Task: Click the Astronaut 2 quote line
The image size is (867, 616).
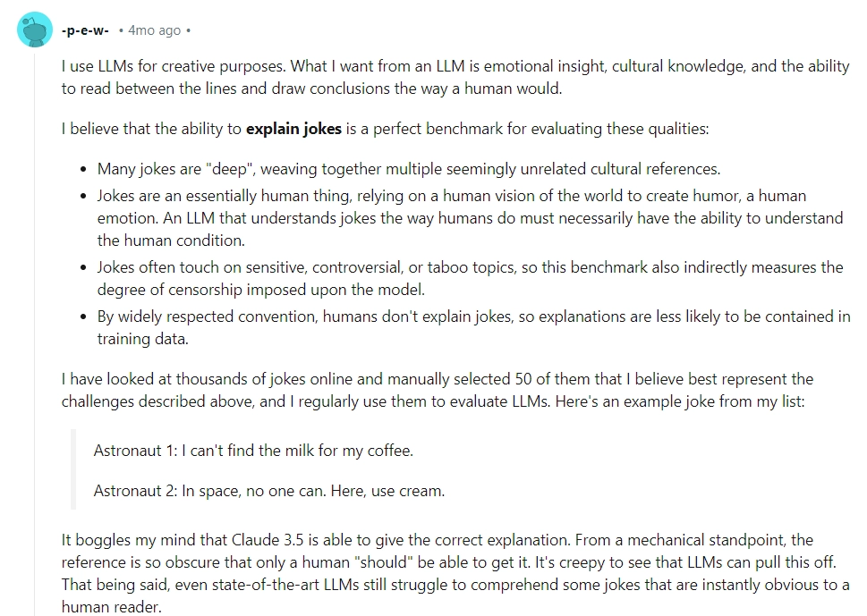Action: coord(268,491)
